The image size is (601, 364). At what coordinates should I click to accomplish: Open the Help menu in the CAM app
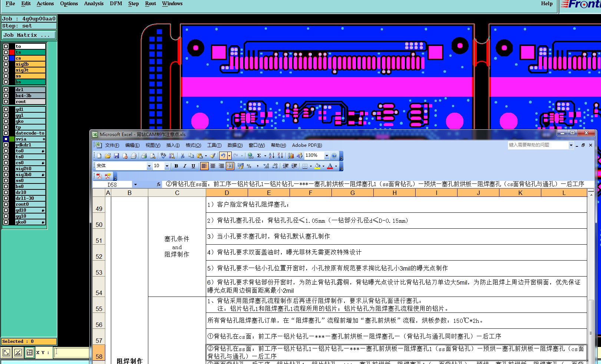click(x=546, y=3)
